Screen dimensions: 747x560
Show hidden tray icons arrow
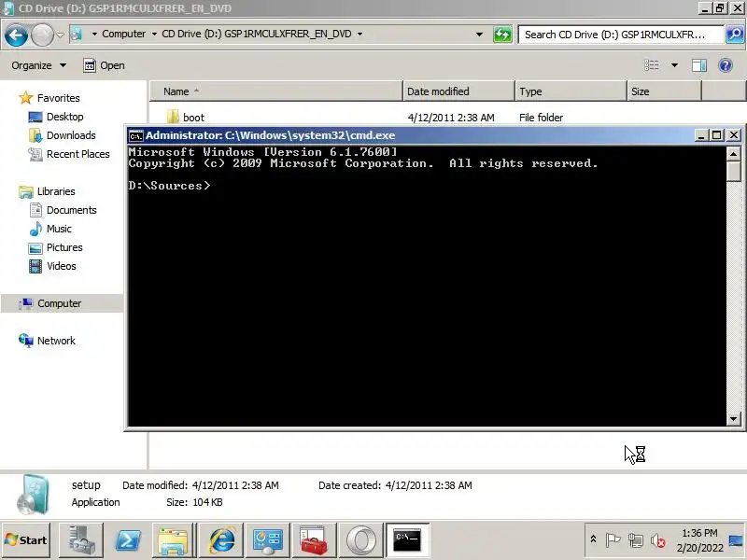point(593,539)
